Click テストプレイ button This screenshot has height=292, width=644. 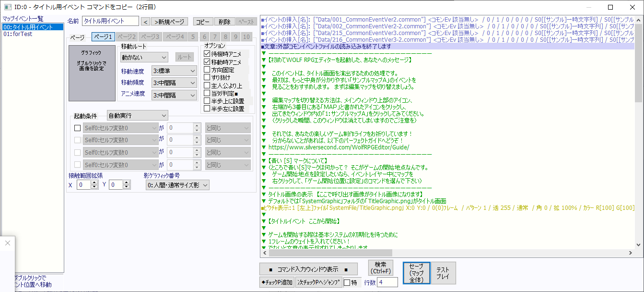[443, 273]
